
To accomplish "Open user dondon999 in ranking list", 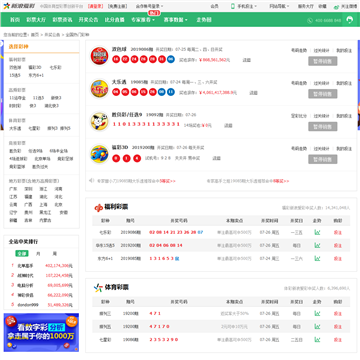I will pyautogui.click(x=28, y=305).
